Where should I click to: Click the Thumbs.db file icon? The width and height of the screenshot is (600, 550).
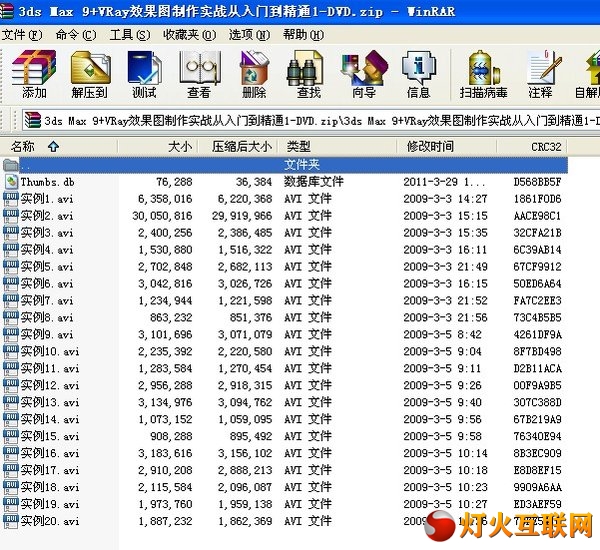(11, 182)
